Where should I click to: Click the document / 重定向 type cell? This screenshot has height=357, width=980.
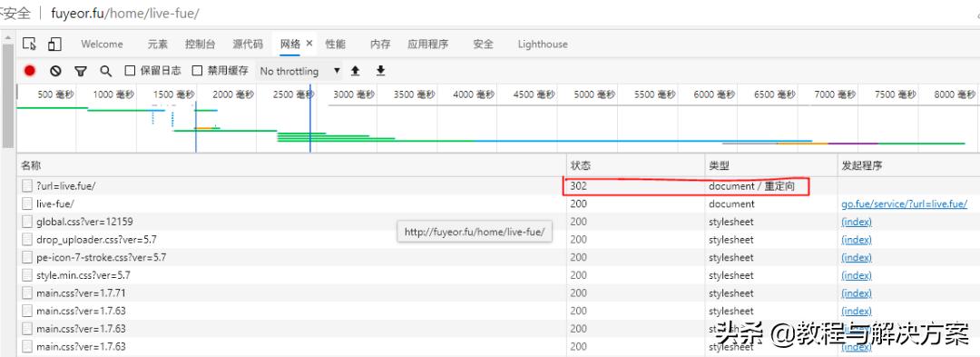[x=752, y=186]
